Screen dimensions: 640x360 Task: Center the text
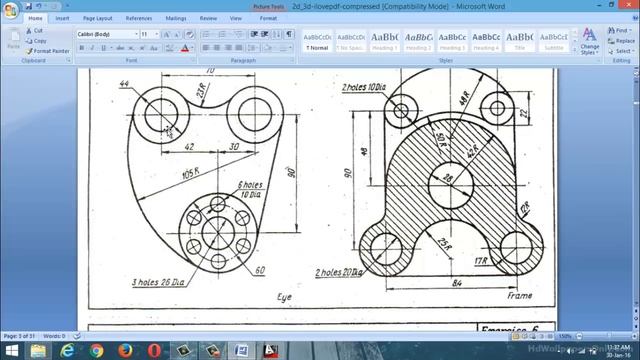(217, 48)
